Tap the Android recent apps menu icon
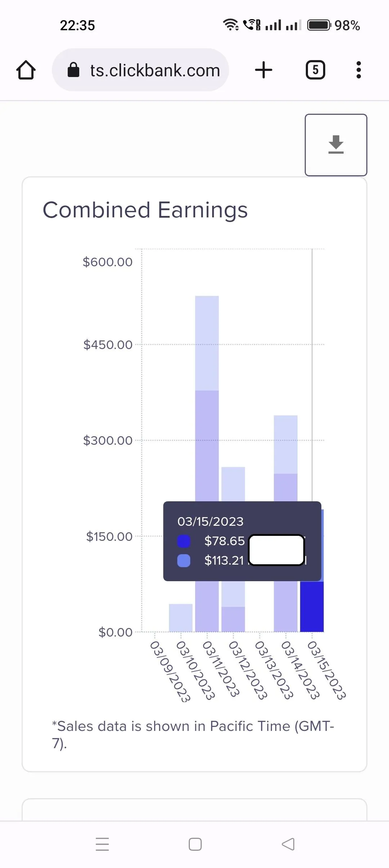Image resolution: width=389 pixels, height=868 pixels. point(102,844)
